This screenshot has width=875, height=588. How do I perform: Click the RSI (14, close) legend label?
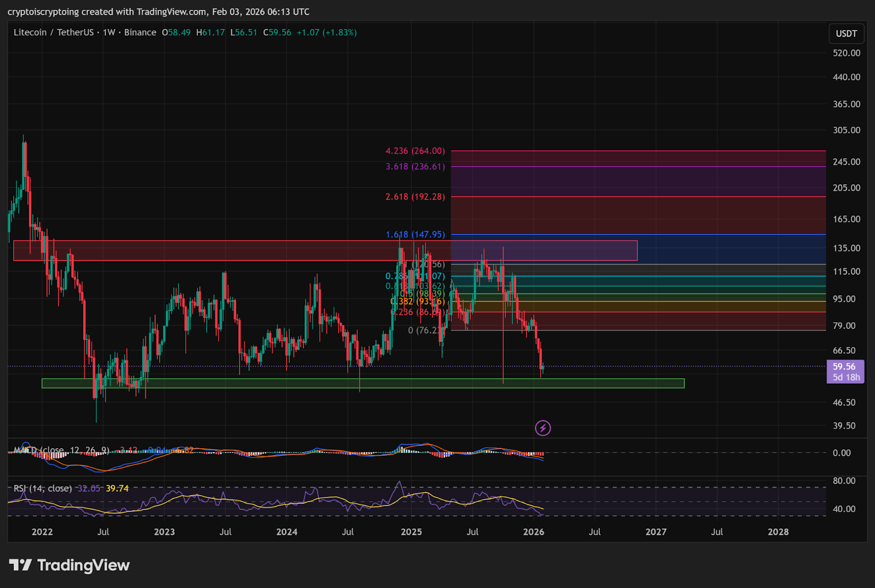(43, 489)
